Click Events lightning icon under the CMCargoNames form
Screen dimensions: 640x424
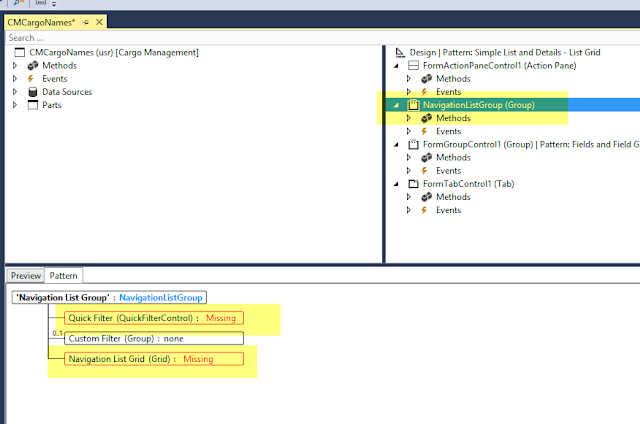point(31,78)
